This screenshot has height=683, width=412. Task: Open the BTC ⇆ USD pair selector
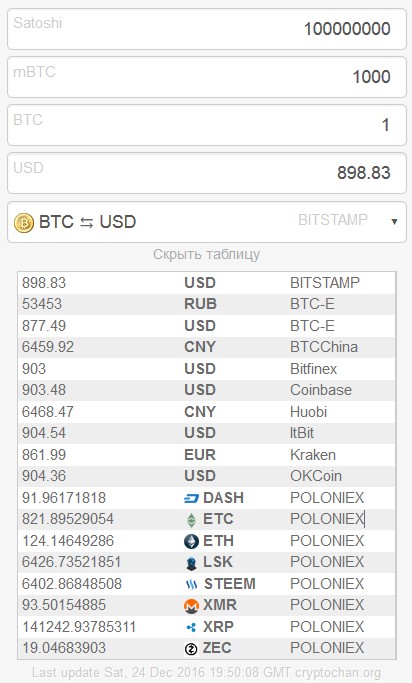point(207,222)
